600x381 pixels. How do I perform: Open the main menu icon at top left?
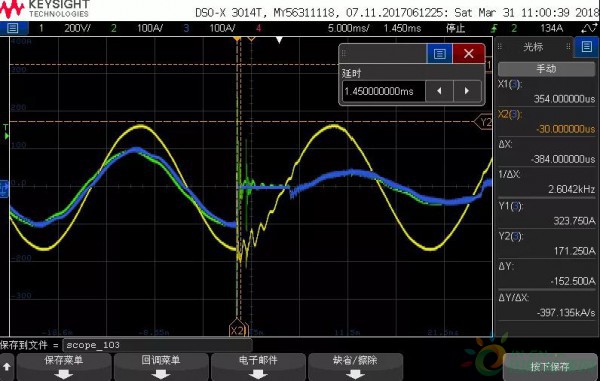[x=13, y=28]
